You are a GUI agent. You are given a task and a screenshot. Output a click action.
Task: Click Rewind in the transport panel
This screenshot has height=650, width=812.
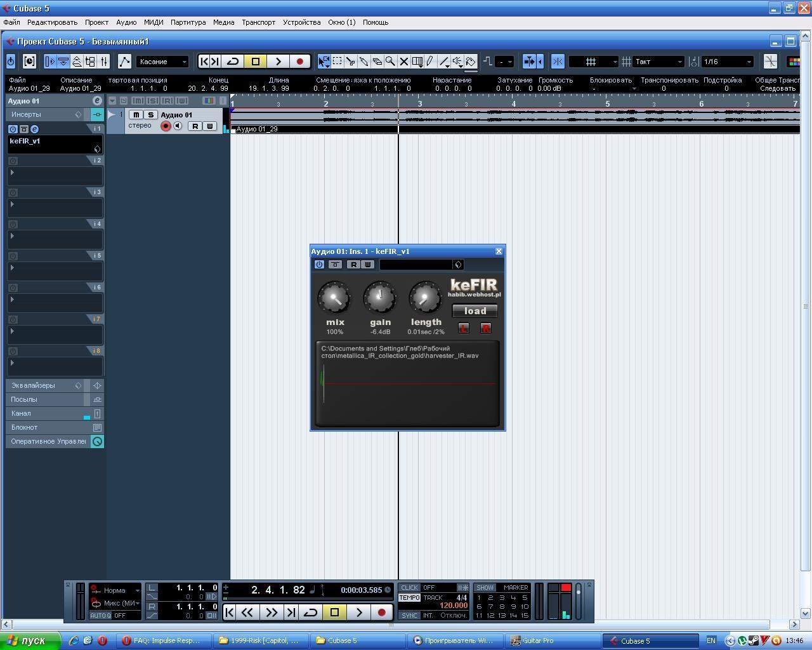[247, 613]
